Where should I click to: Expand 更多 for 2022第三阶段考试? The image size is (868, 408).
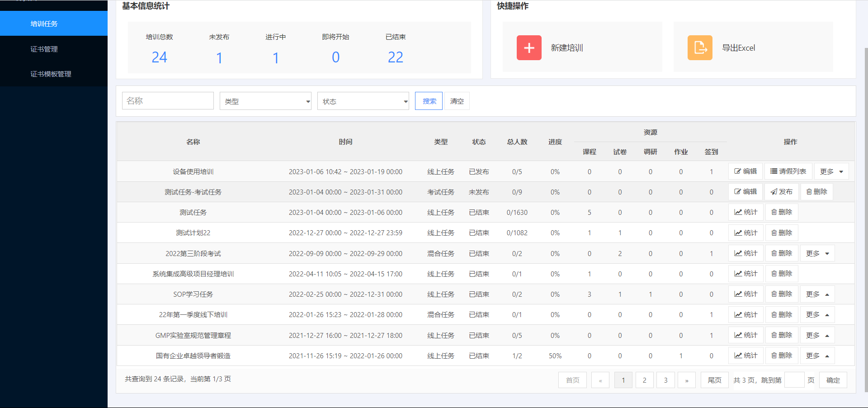click(817, 253)
